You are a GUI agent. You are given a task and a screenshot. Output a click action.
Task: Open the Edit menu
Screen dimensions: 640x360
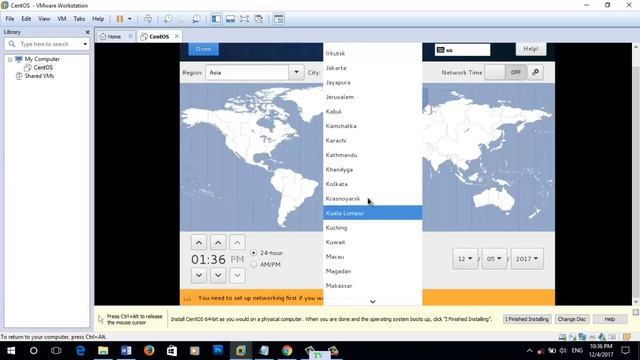pos(26,19)
